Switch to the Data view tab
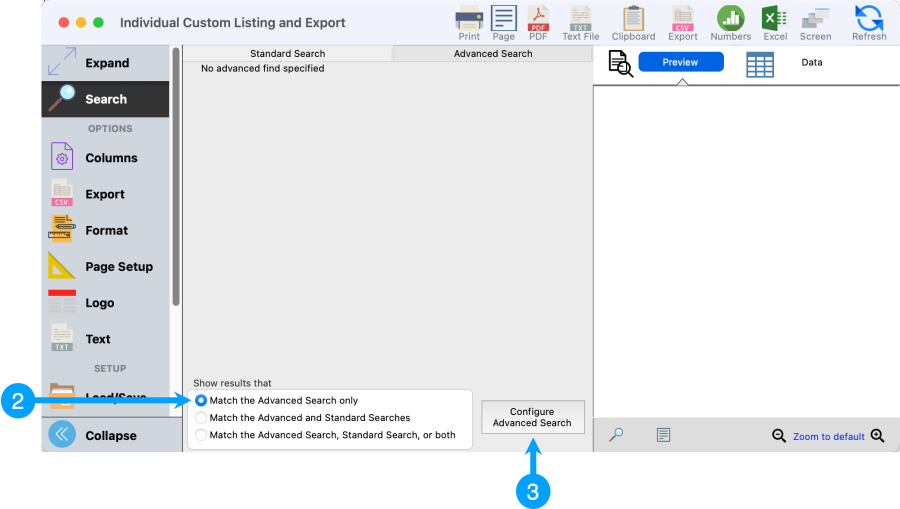This screenshot has width=900, height=509. pos(811,63)
